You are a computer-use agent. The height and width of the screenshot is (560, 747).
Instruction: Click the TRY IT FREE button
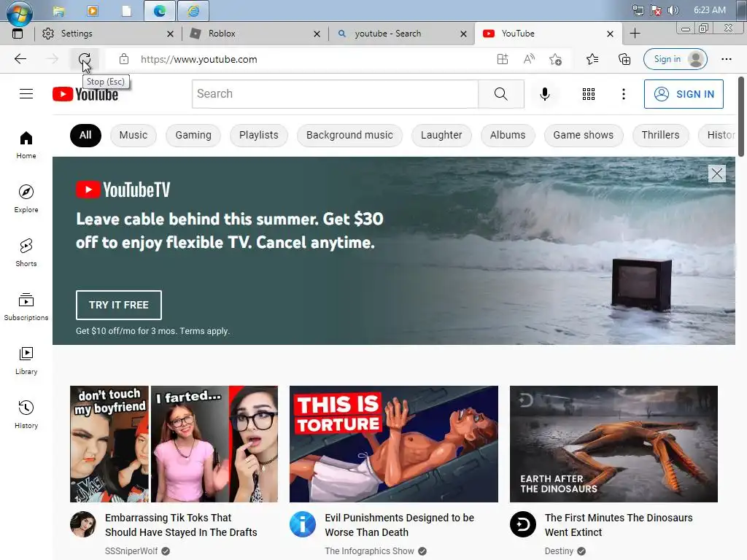(119, 305)
